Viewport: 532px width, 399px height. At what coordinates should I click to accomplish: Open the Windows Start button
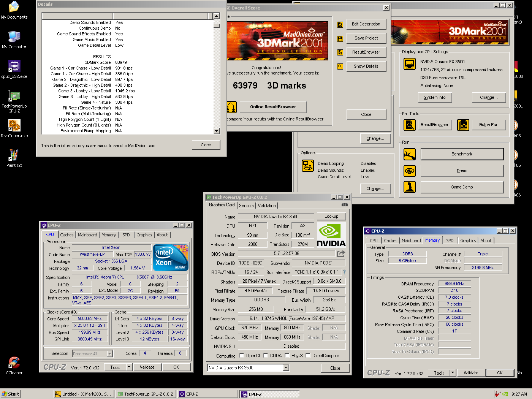coord(10,394)
